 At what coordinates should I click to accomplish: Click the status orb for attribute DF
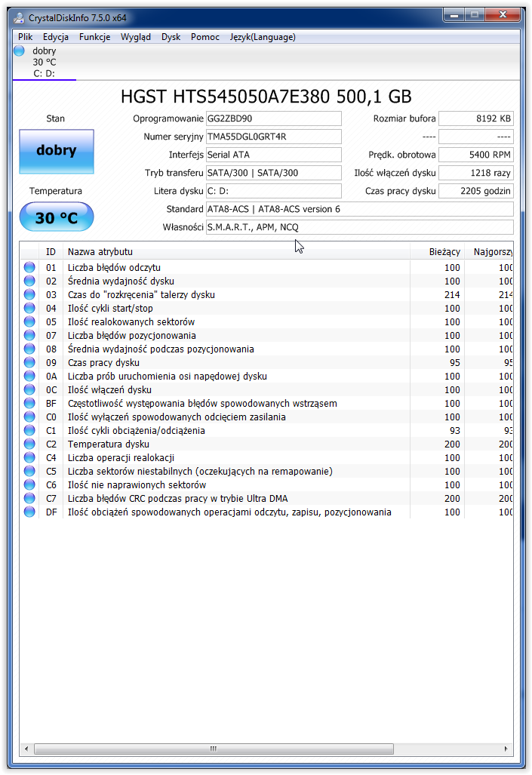click(29, 512)
